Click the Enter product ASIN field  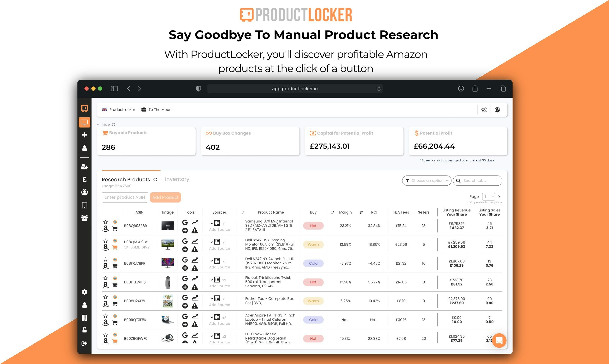125,197
